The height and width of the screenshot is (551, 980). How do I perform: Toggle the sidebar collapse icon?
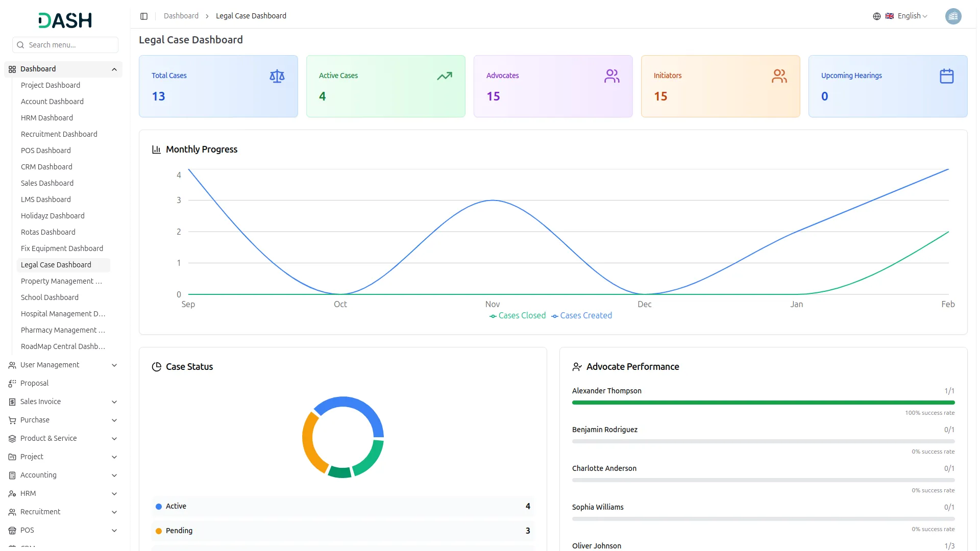(144, 16)
